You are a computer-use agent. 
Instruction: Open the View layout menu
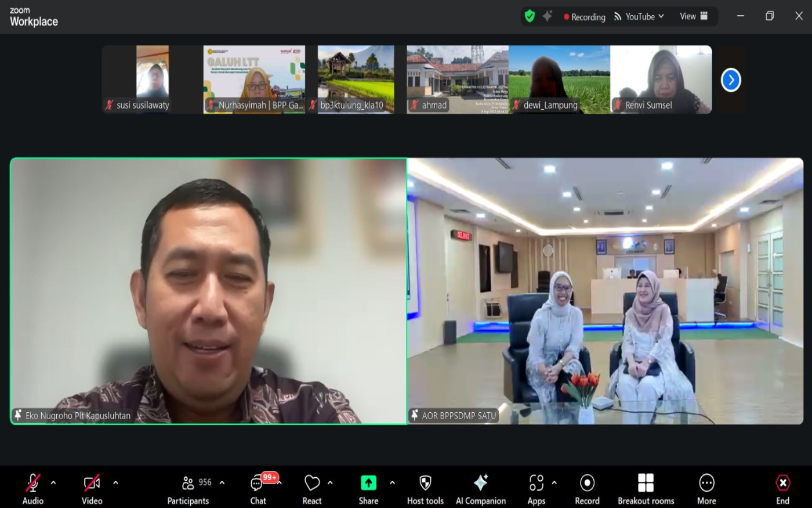click(x=694, y=16)
